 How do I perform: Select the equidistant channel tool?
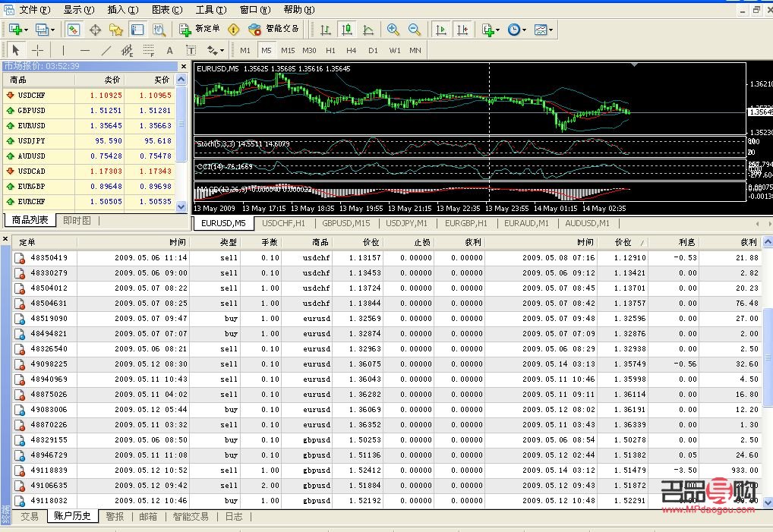pyautogui.click(x=128, y=50)
